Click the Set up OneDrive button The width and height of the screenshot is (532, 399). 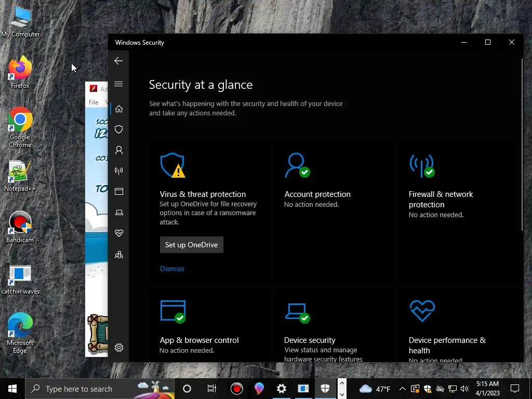[x=191, y=245]
